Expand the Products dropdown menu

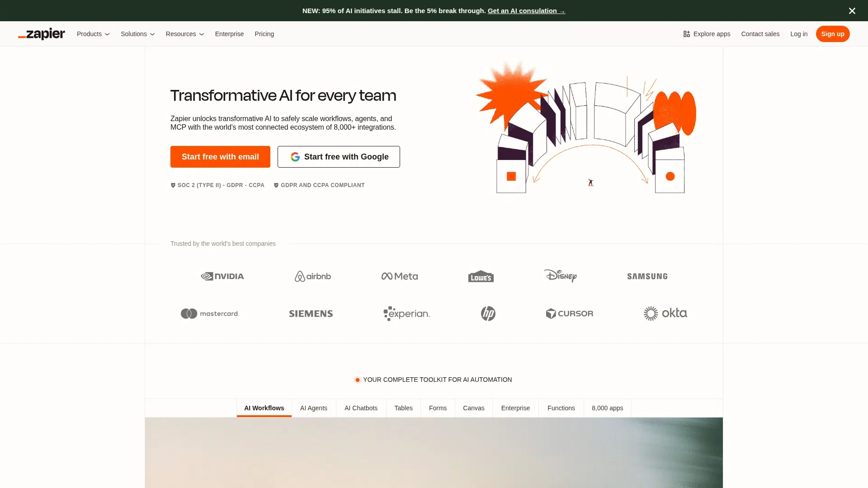point(93,34)
